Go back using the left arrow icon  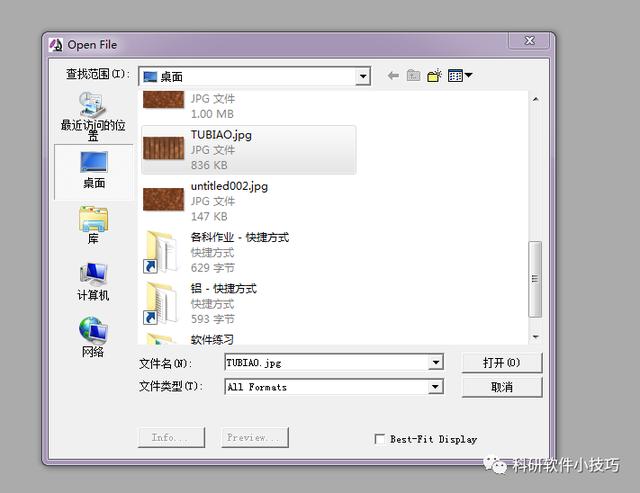pyautogui.click(x=393, y=76)
